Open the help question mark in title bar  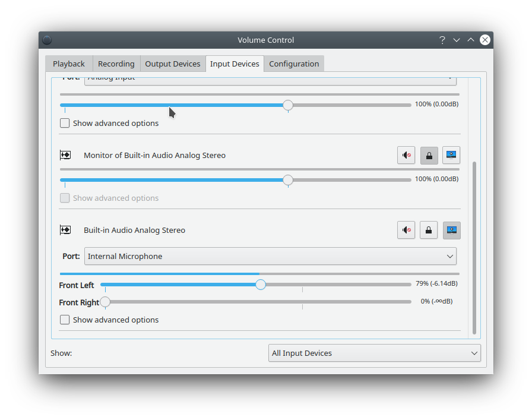(x=442, y=40)
